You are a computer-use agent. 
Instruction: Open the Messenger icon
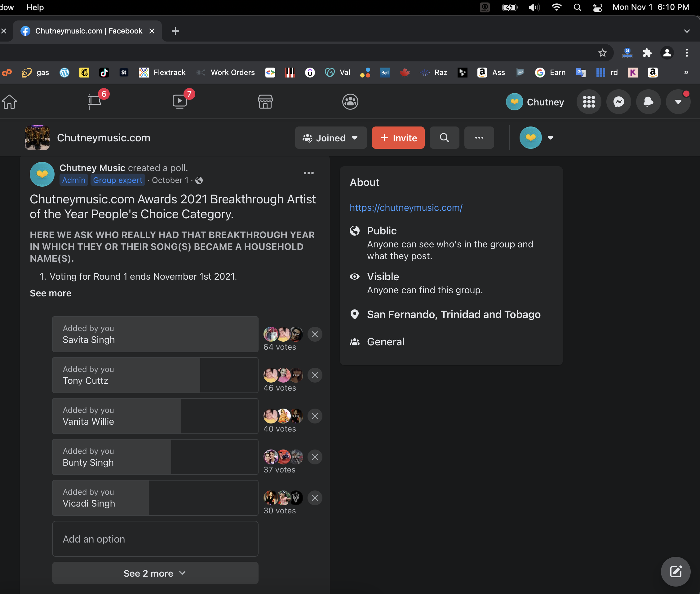point(618,102)
